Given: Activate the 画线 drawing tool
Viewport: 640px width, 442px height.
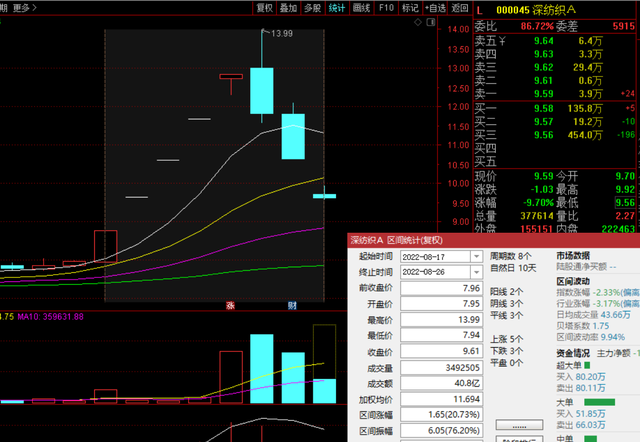Looking at the screenshot, I should (362, 7).
